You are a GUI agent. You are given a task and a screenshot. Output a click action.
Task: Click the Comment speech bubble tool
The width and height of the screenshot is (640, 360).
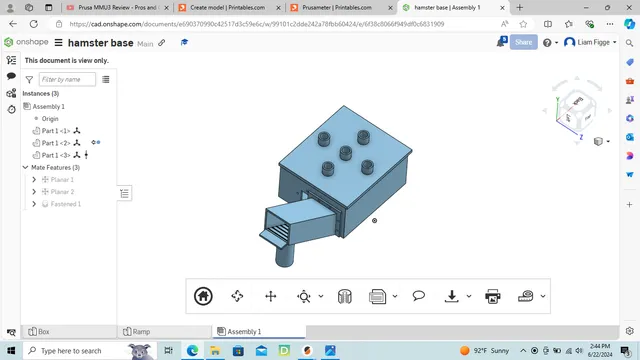coord(419,296)
